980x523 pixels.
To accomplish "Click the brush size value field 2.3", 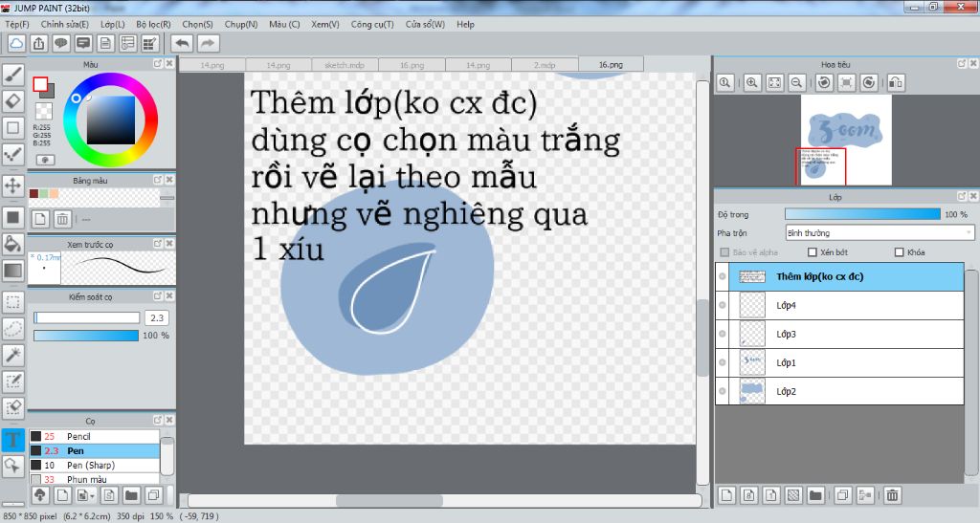I will point(157,317).
